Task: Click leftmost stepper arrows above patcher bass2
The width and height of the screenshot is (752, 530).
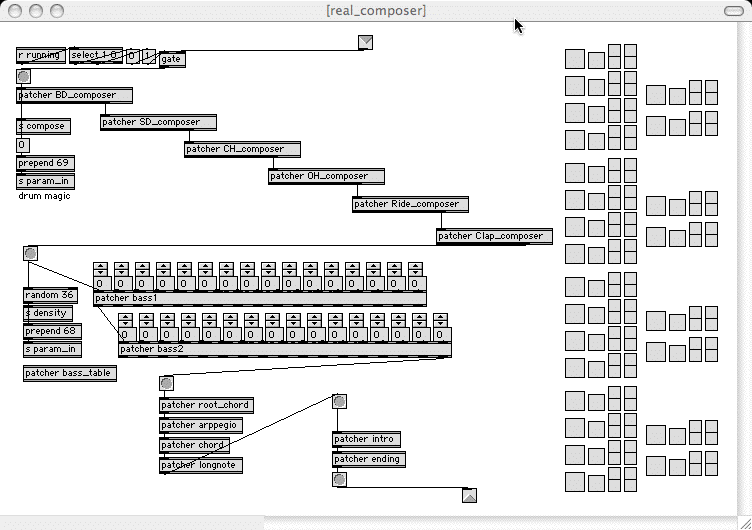Action: 125,320
